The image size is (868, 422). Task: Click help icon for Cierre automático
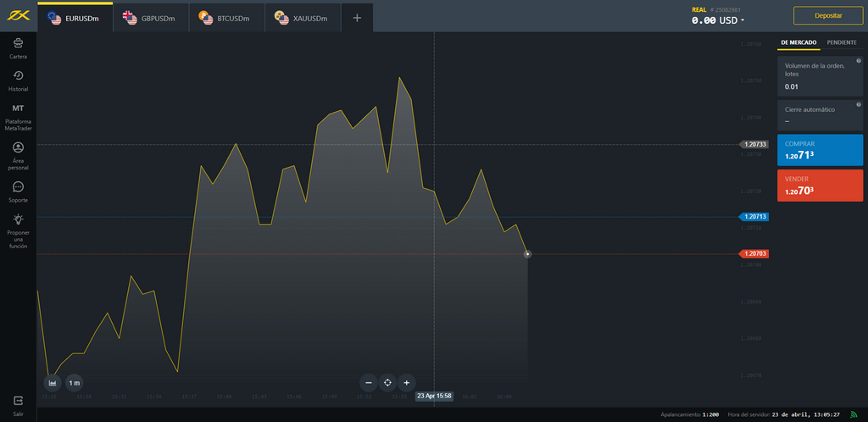pyautogui.click(x=859, y=104)
